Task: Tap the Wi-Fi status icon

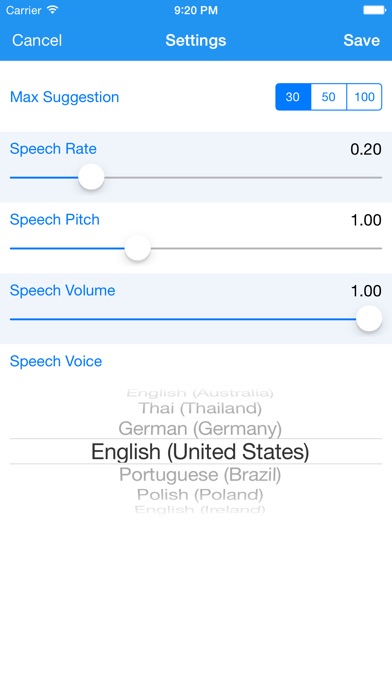Action: (52, 10)
